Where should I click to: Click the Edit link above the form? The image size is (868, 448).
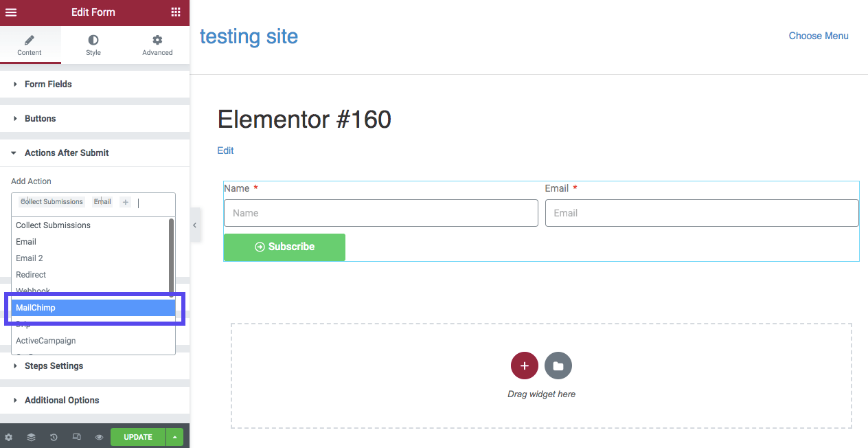[x=225, y=150]
